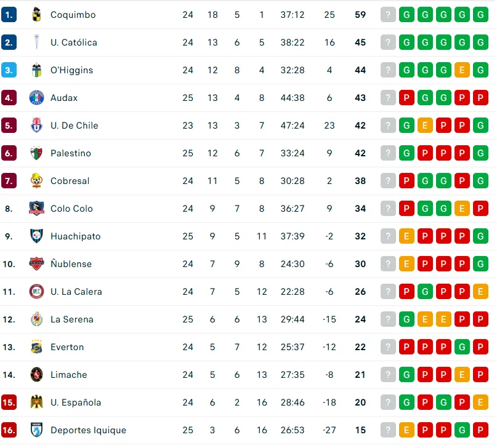This screenshot has height=448, width=497.
Task: Click the Palestino team badge
Action: (x=37, y=153)
